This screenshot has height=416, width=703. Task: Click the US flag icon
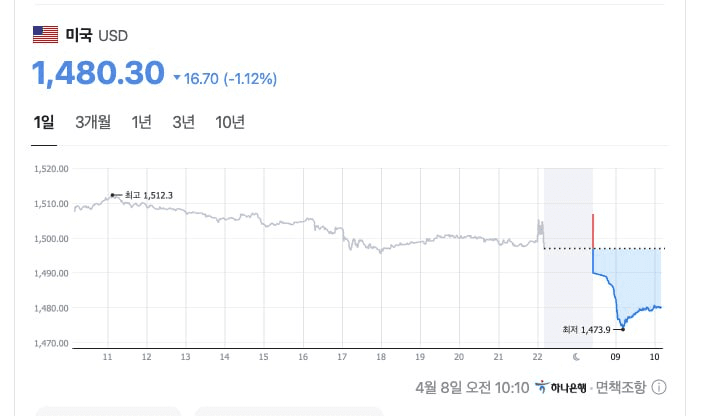46,36
